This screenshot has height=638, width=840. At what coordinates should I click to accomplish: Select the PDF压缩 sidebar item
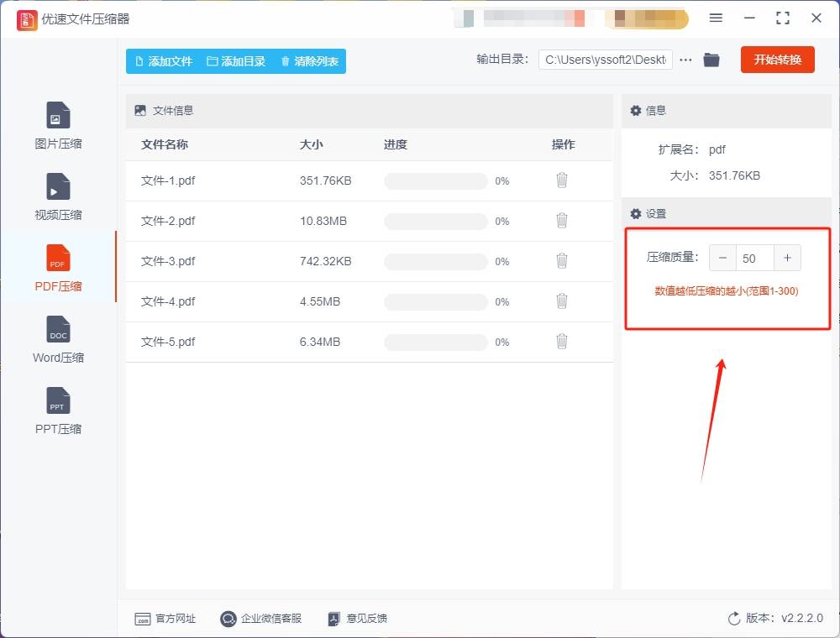[x=58, y=268]
